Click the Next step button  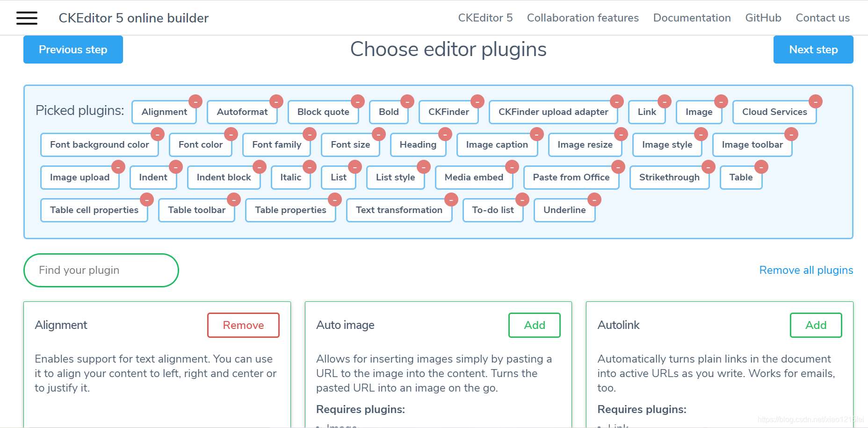(x=813, y=50)
